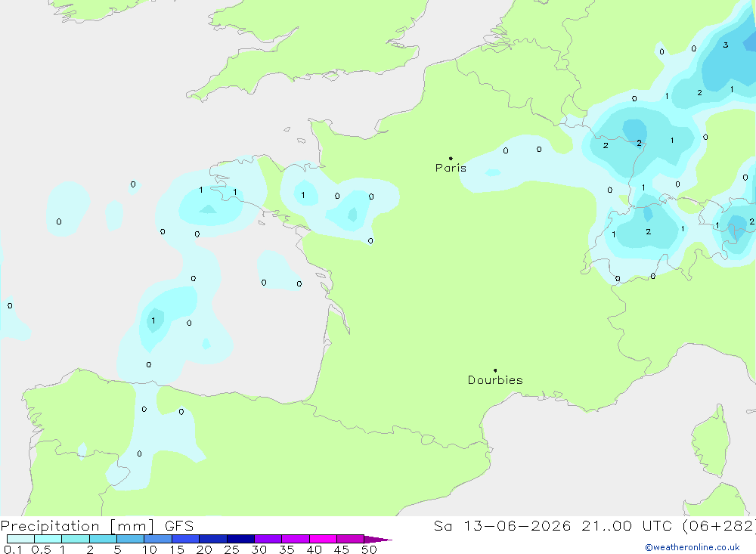Click the legend label '30'
Image resolution: width=756 pixels, height=554 pixels.
click(259, 549)
